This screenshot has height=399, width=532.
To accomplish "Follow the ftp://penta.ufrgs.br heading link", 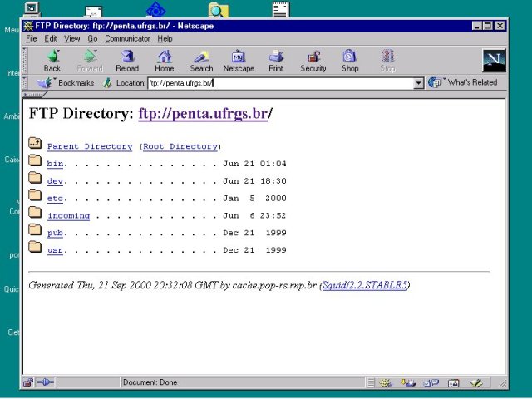I will pyautogui.click(x=203, y=113).
